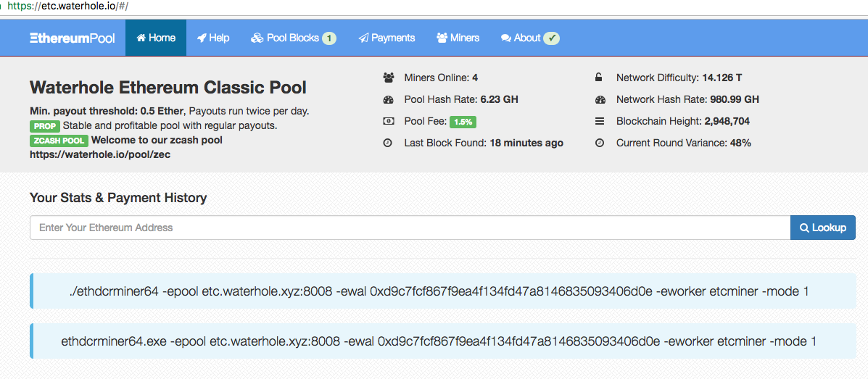Click the green 1.5% pool fee badge

463,122
